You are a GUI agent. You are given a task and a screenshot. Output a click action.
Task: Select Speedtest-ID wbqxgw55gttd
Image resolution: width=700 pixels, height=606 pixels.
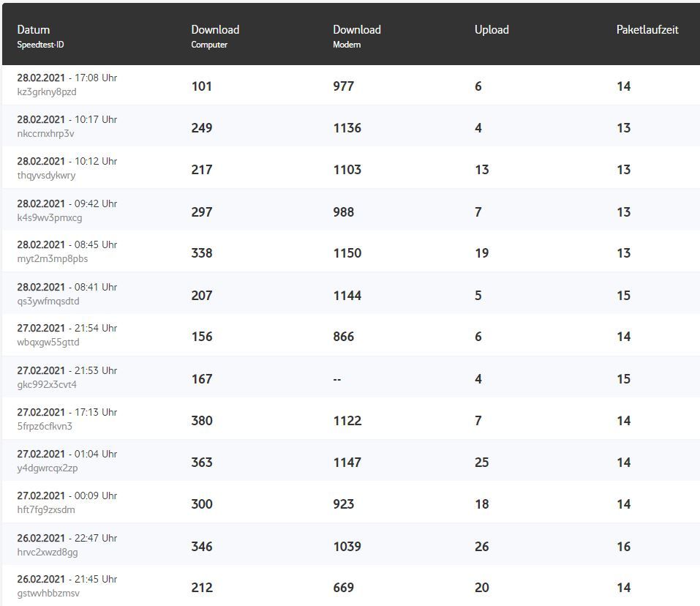coord(48,343)
